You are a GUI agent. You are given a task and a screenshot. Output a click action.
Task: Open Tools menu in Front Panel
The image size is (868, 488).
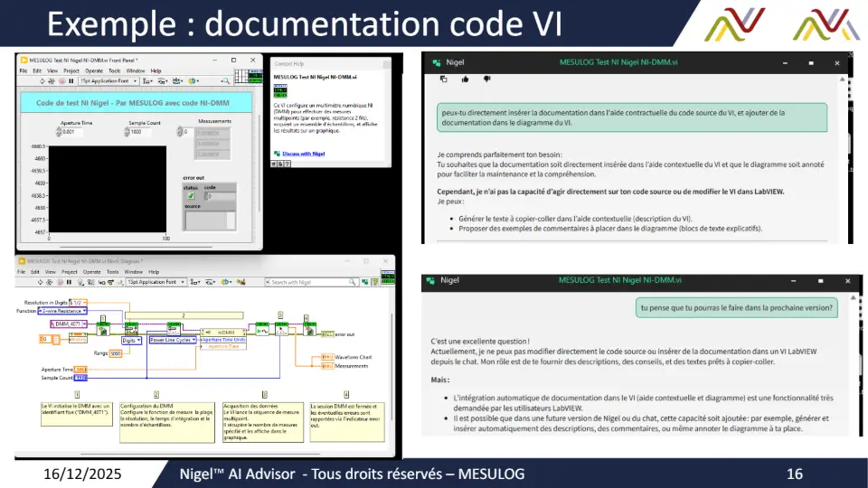coord(115,70)
